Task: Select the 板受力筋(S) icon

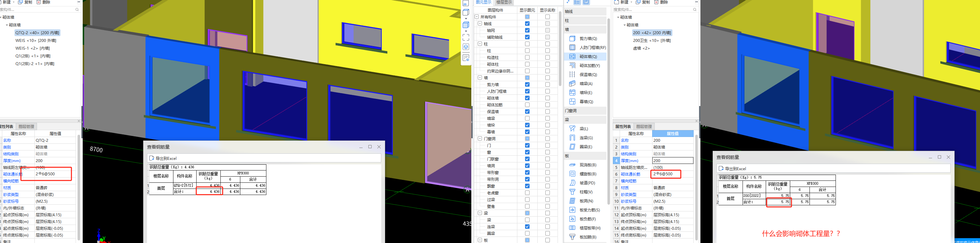Action: [572, 210]
